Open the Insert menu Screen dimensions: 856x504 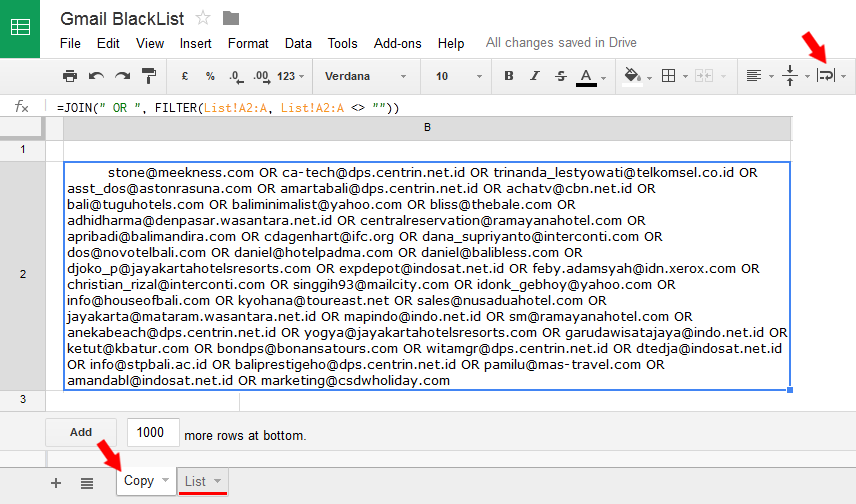coord(195,43)
